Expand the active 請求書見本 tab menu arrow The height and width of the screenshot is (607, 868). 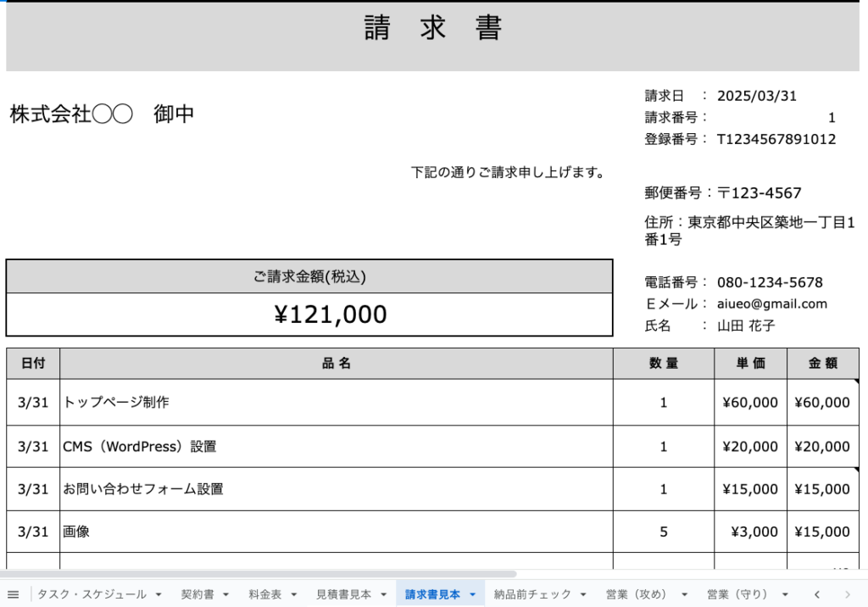click(473, 594)
